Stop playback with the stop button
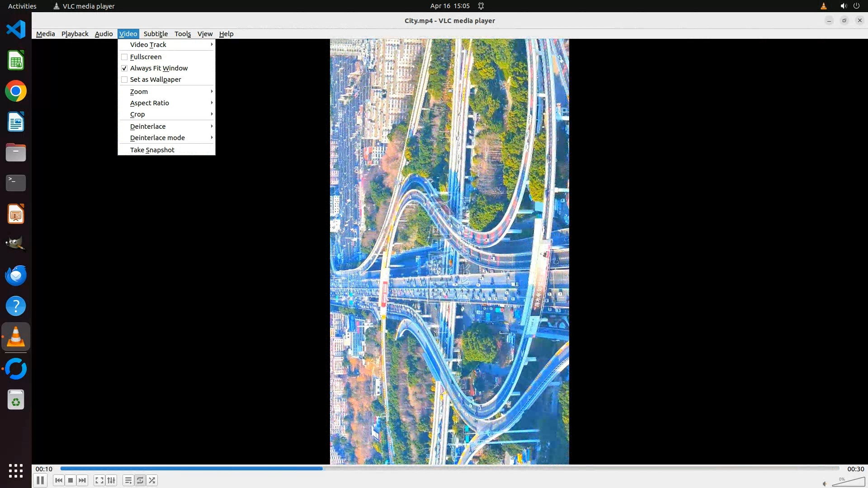This screenshot has height=488, width=868. (71, 480)
